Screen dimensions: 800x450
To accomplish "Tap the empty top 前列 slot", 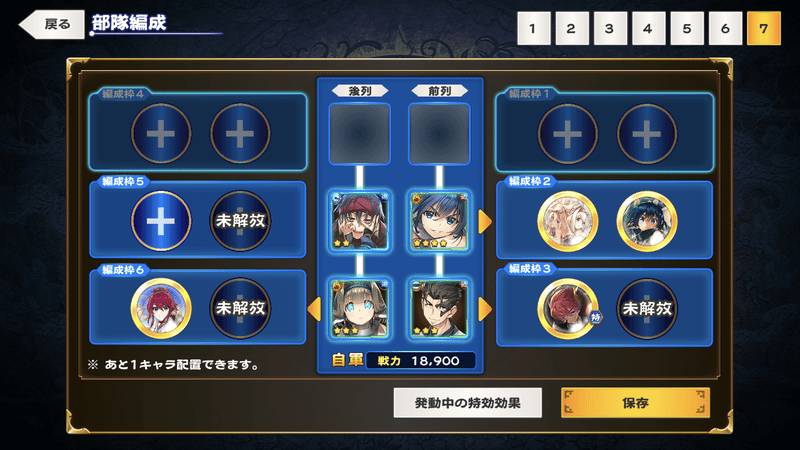I will [439, 134].
